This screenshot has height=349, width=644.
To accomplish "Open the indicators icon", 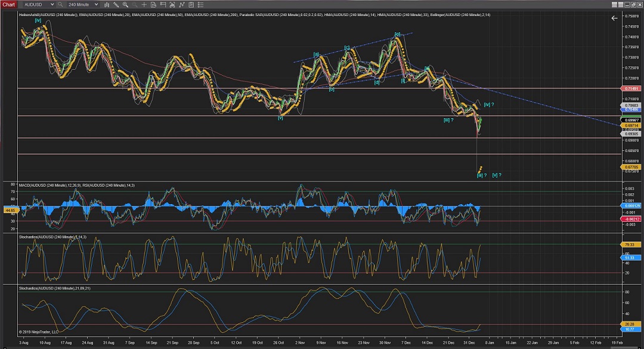I will coord(172,5).
